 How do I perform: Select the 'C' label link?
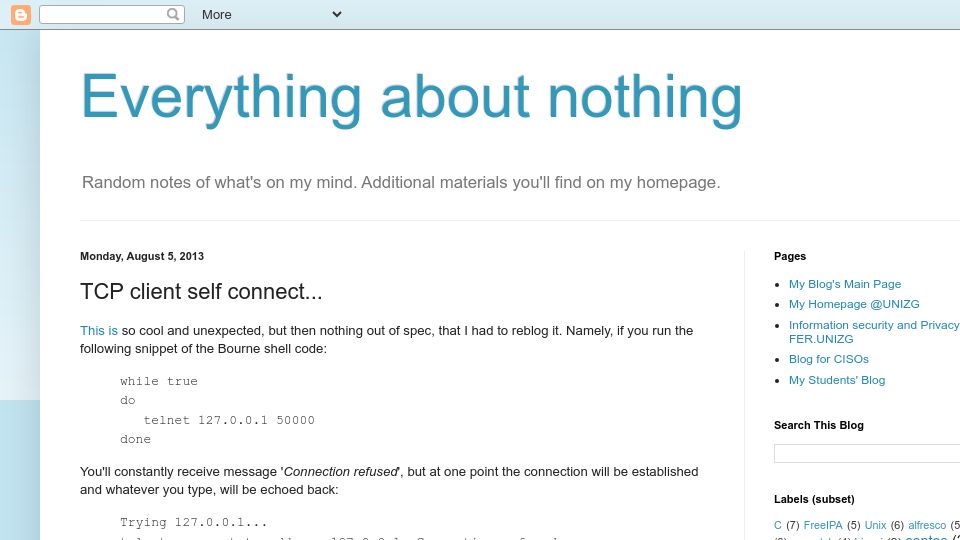(778, 525)
